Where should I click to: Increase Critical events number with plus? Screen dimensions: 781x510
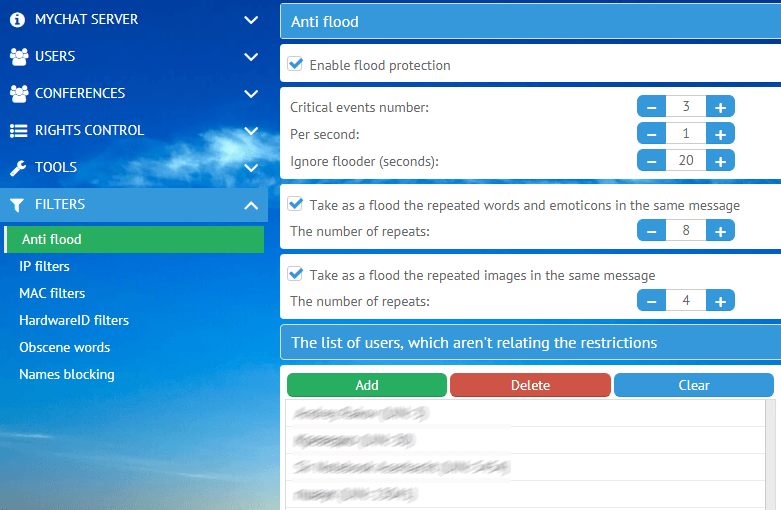(720, 107)
